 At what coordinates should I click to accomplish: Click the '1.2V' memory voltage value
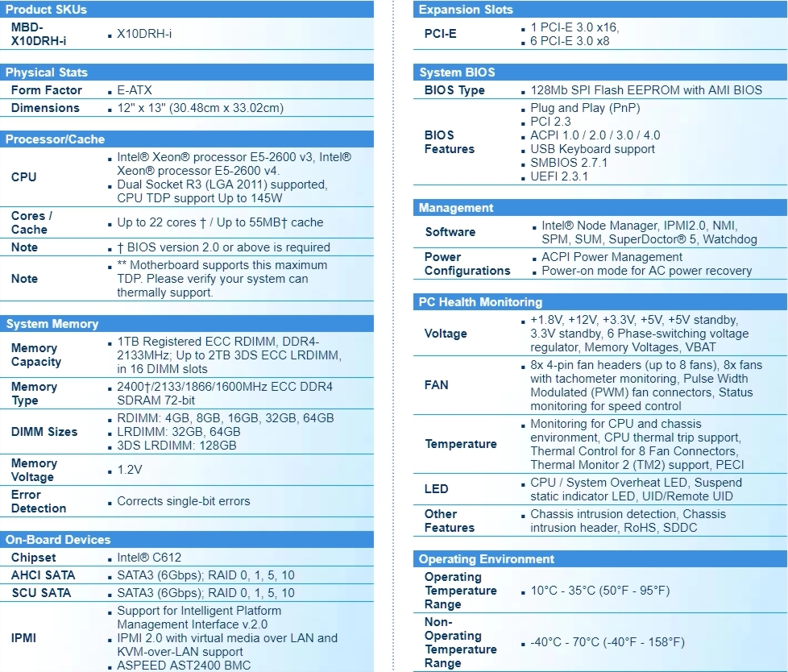pos(129,470)
